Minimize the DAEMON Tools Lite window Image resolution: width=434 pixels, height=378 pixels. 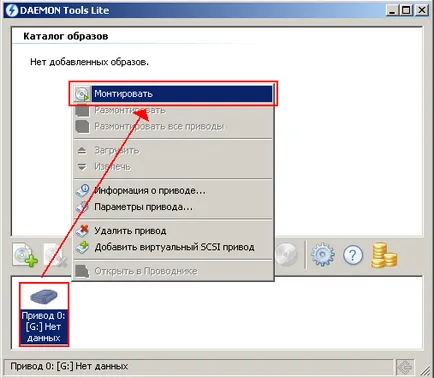pyautogui.click(x=393, y=11)
